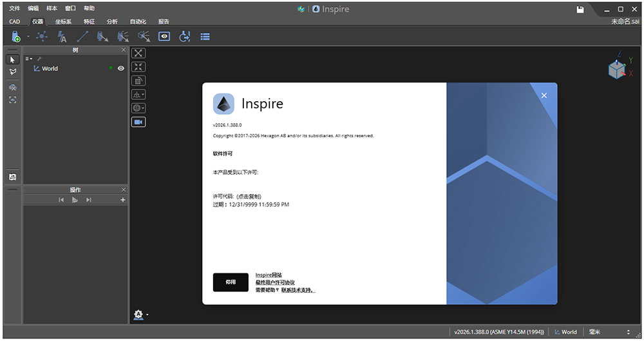Screen dimensions: 644x341
Task: Click the instrument scan beams icon
Action: click(123, 37)
